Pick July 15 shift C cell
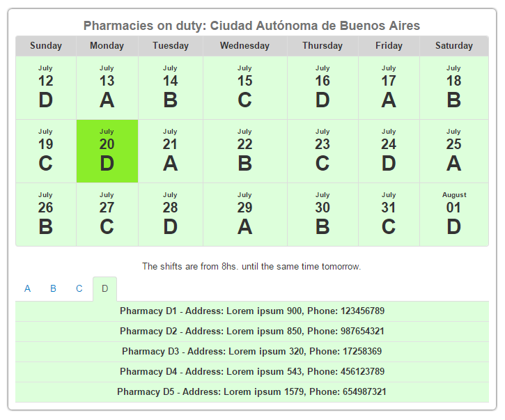 click(x=244, y=88)
